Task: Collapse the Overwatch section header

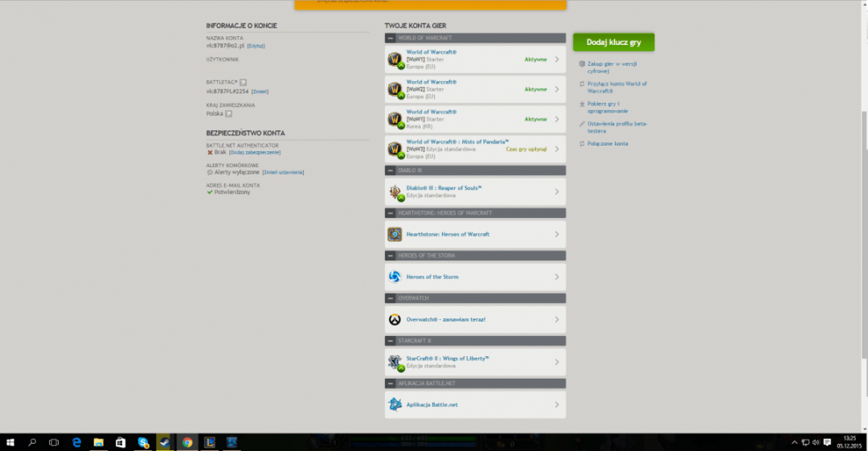Action: tap(391, 298)
